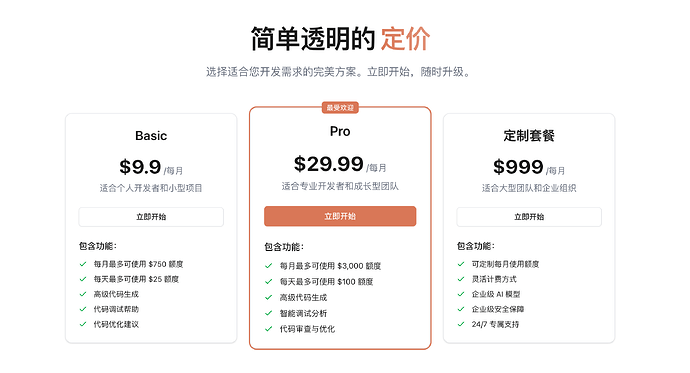The width and height of the screenshot is (690, 373).
Task: Click 定制套餐 plan 立即开始 button
Action: point(529,217)
